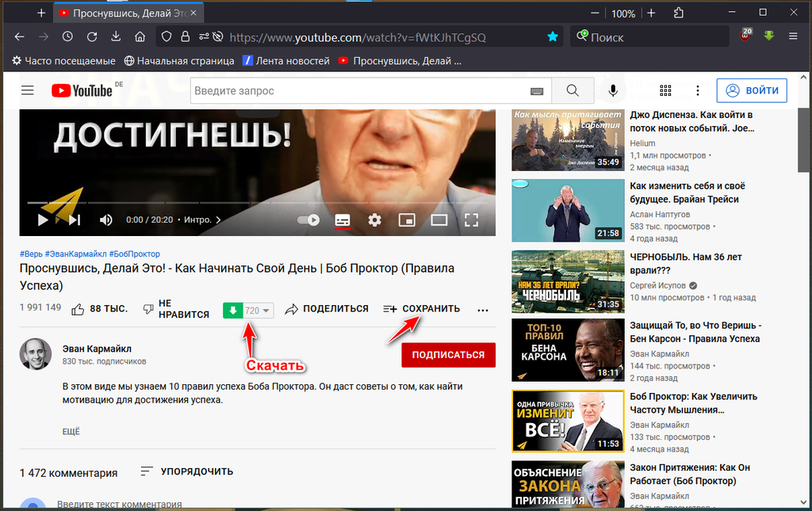Bookmark star in address bar
Screen dimensions: 812x511
(x=553, y=36)
